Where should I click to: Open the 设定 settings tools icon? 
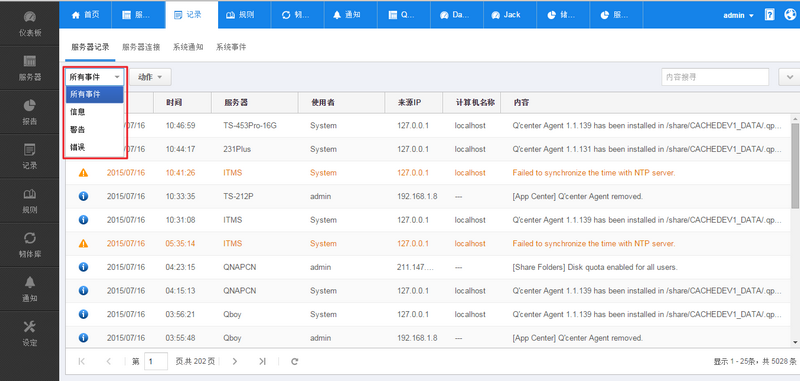[30, 326]
